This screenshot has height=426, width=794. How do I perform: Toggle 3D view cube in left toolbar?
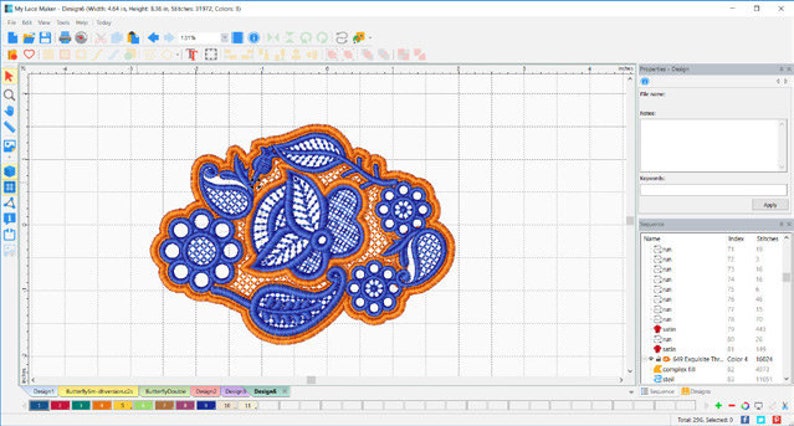coord(9,171)
